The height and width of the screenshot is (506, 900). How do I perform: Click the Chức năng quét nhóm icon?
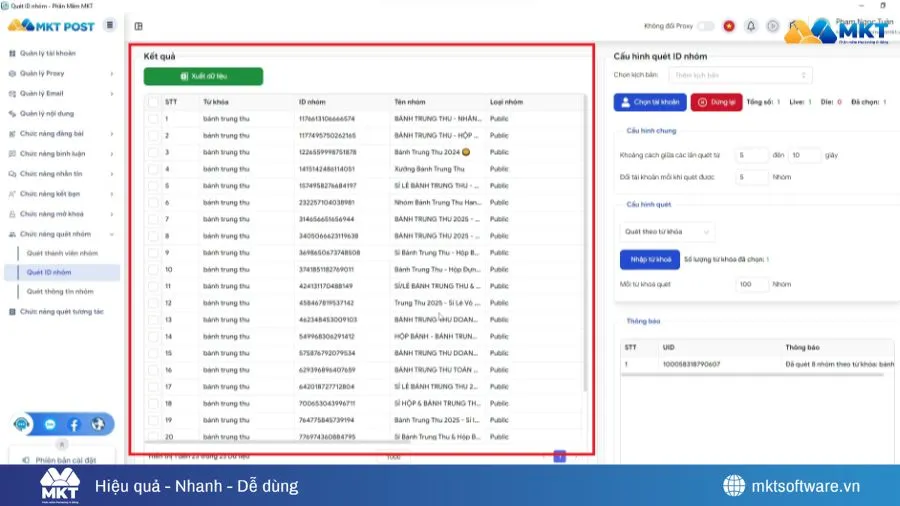pyautogui.click(x=12, y=234)
